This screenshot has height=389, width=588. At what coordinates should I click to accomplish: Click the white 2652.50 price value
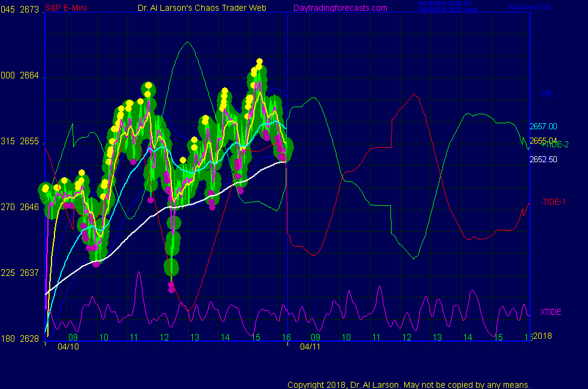[543, 159]
